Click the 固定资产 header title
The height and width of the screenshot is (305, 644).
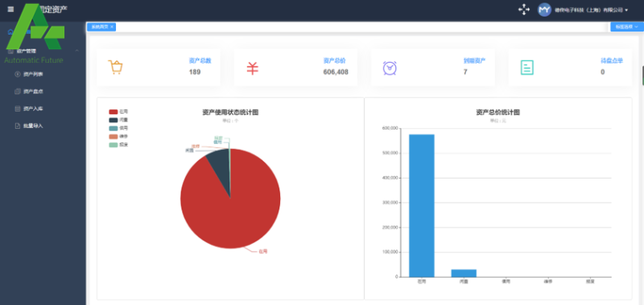click(x=52, y=9)
